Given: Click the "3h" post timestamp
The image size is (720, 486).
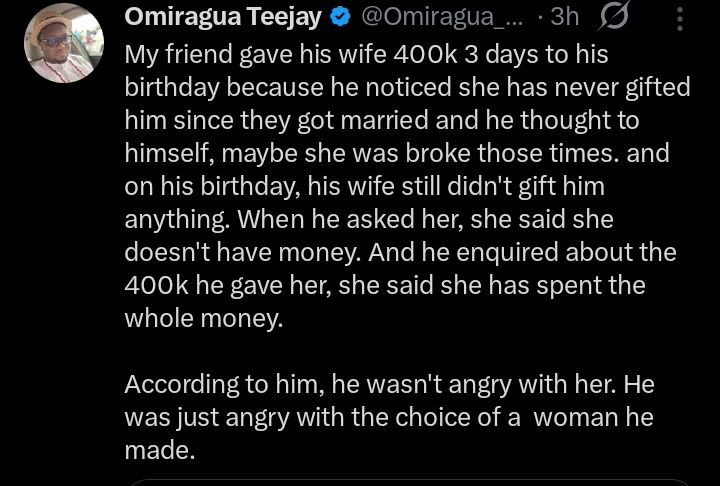Looking at the screenshot, I should [x=564, y=17].
